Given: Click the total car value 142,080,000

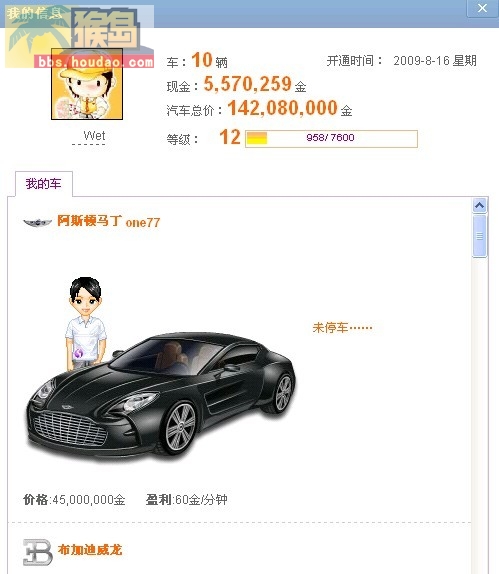Looking at the screenshot, I should pos(282,108).
